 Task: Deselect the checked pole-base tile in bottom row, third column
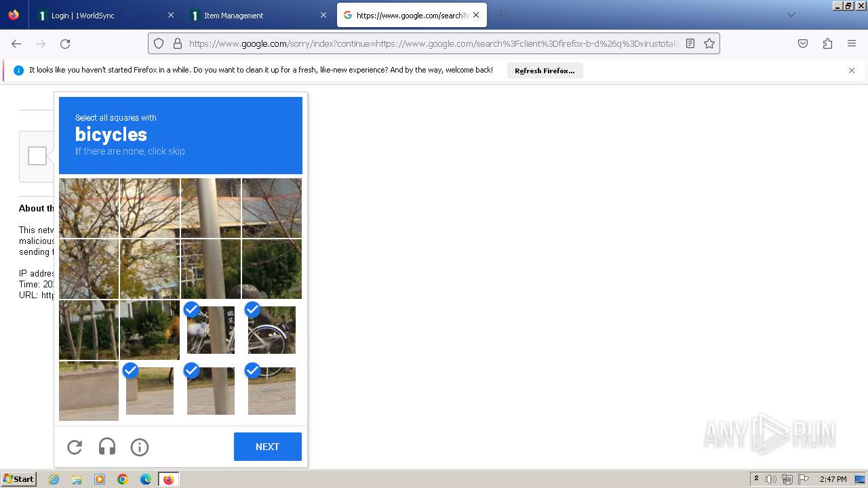coord(211,391)
